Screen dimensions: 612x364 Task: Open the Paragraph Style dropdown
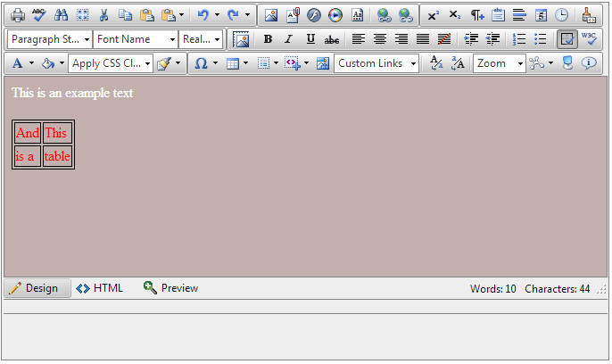(50, 39)
